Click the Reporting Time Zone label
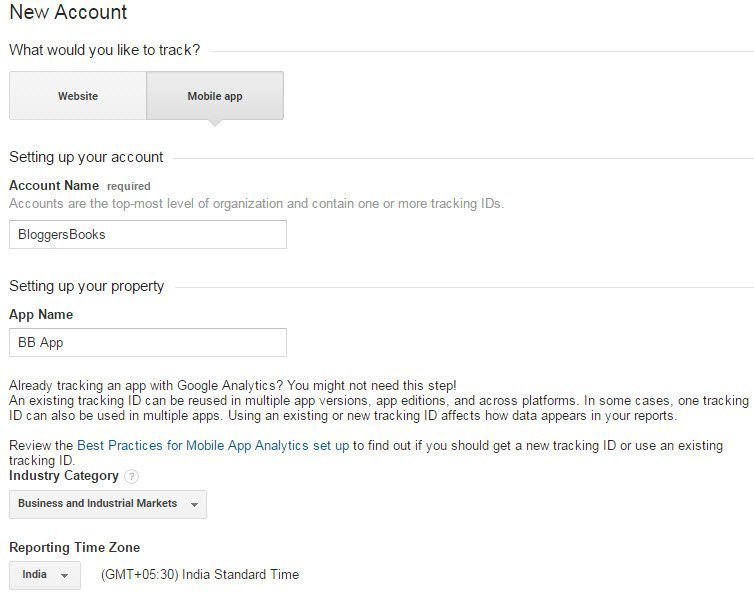 75,547
